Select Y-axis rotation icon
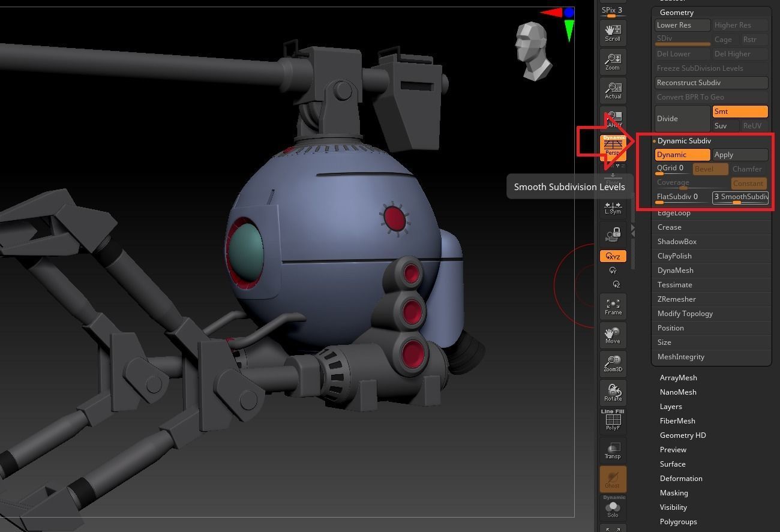 (x=613, y=270)
